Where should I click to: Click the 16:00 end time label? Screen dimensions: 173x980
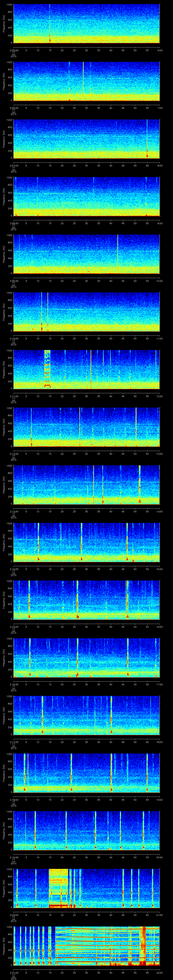pos(159,627)
